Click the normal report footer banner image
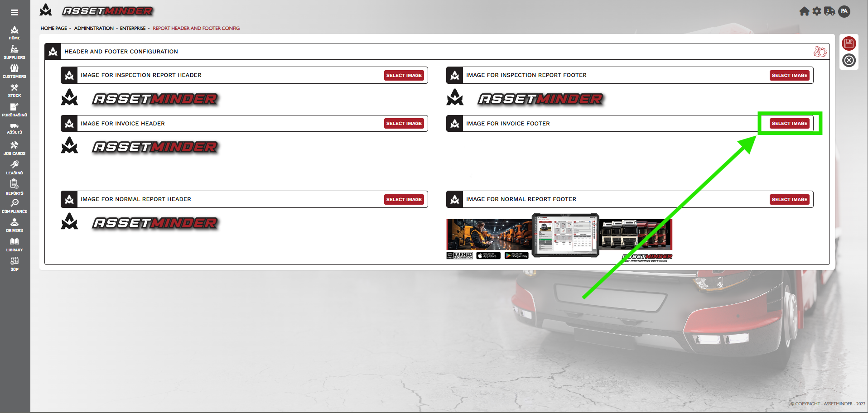Screen dimensions: 868x413 [559, 237]
